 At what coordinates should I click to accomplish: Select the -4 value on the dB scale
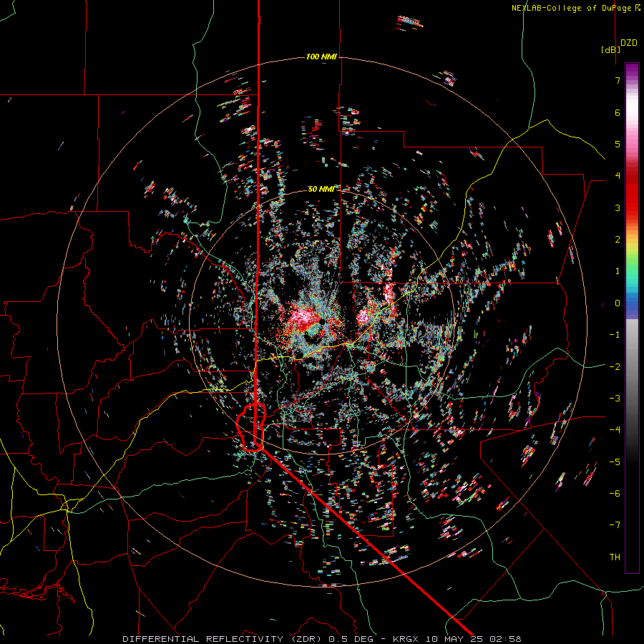coord(615,430)
